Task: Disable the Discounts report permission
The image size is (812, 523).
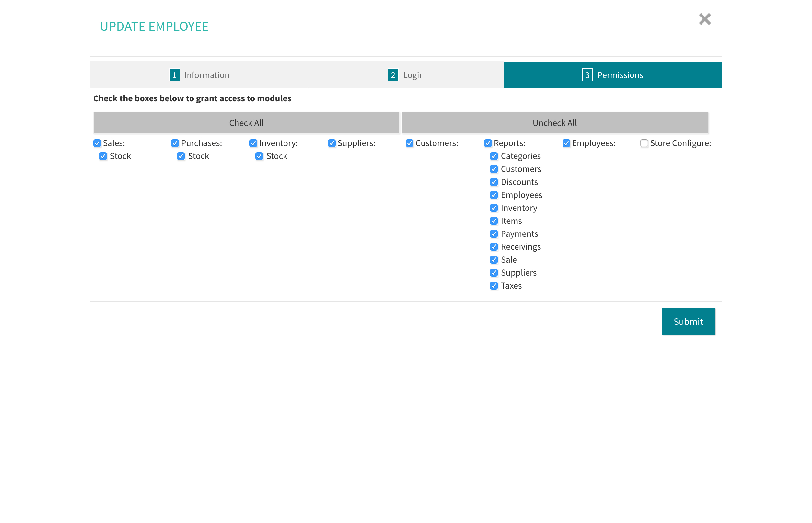Action: (494, 182)
